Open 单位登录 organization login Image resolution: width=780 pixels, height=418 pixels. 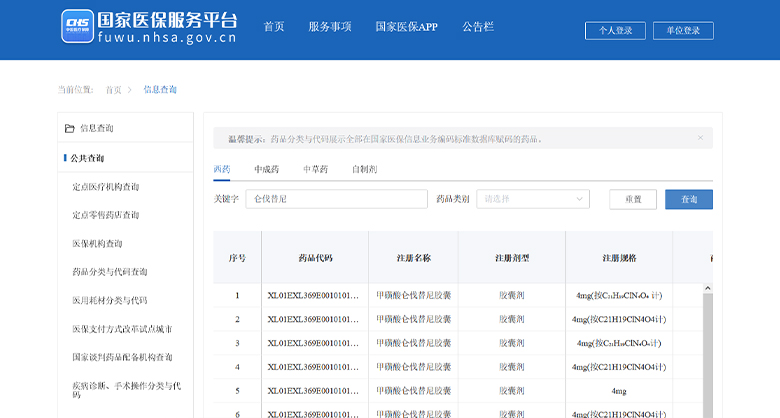click(683, 31)
